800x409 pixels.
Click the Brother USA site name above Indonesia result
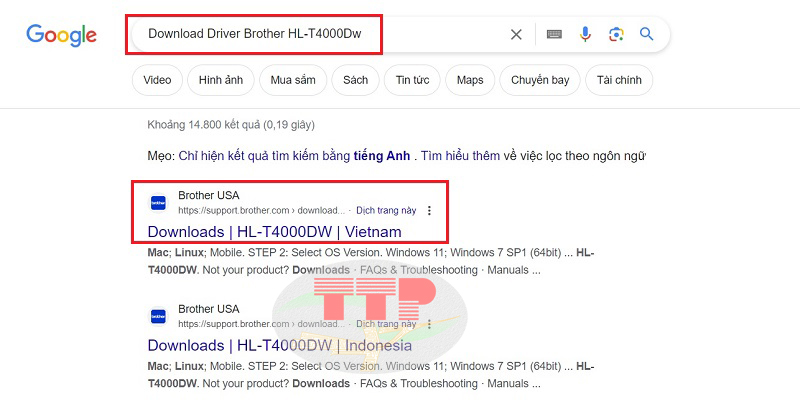click(209, 309)
